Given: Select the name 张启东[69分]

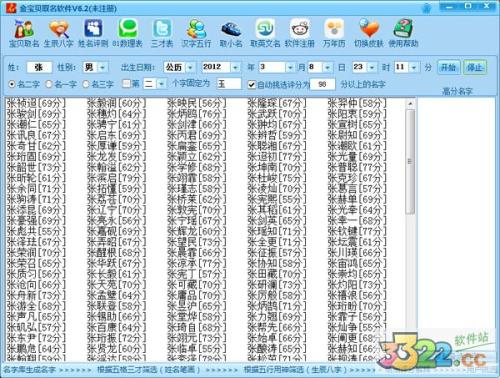Looking at the screenshot, I should [117, 135].
